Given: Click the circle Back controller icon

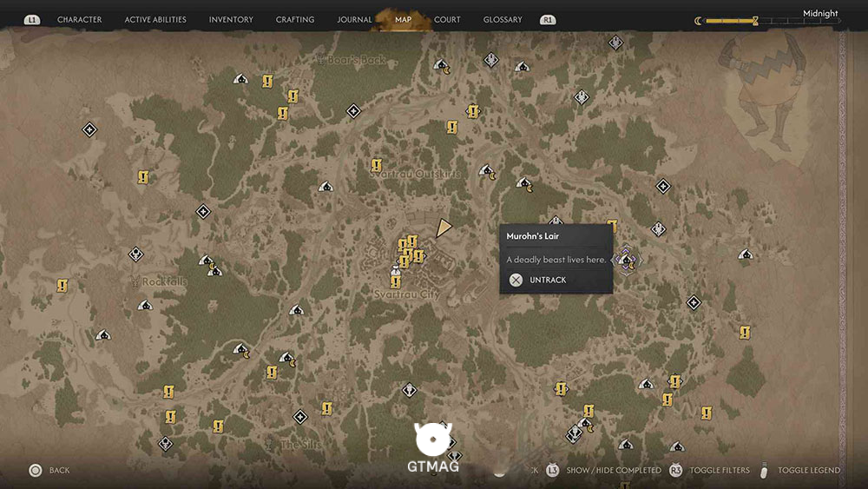Looking at the screenshot, I should [x=36, y=471].
